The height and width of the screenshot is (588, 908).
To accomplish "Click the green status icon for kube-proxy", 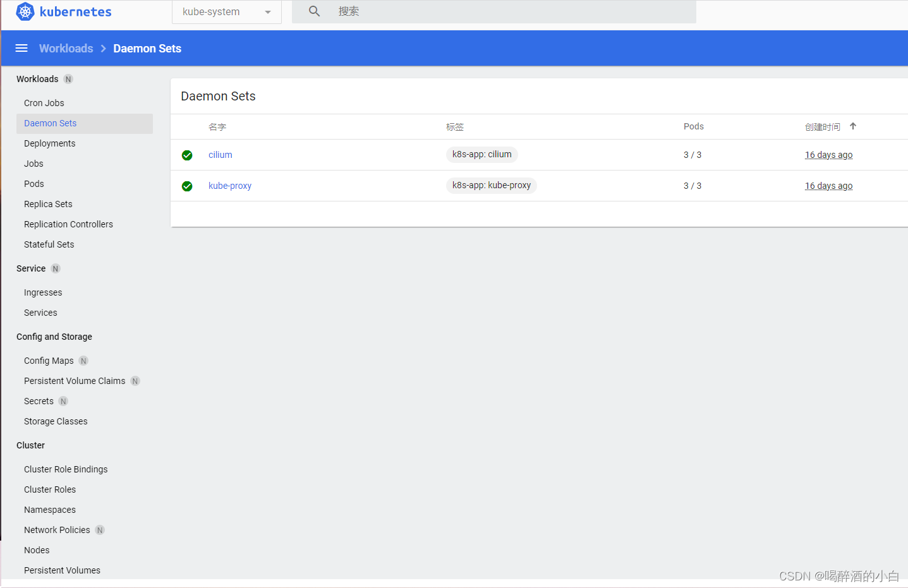I will pyautogui.click(x=187, y=186).
